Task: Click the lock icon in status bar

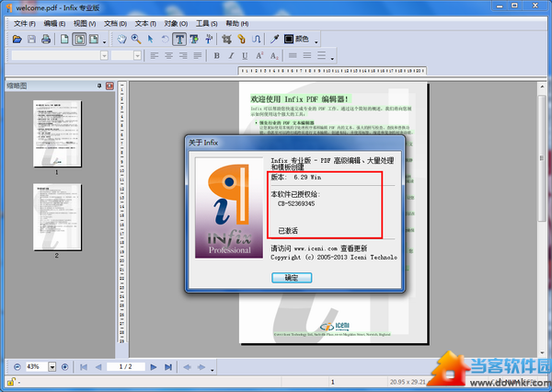Action: click(11, 382)
